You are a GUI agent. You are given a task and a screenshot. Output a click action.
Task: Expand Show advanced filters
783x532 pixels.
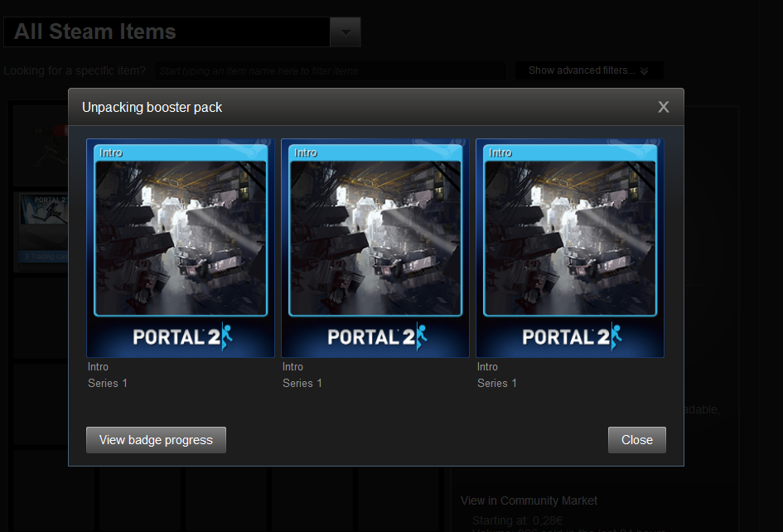pyautogui.click(x=588, y=70)
